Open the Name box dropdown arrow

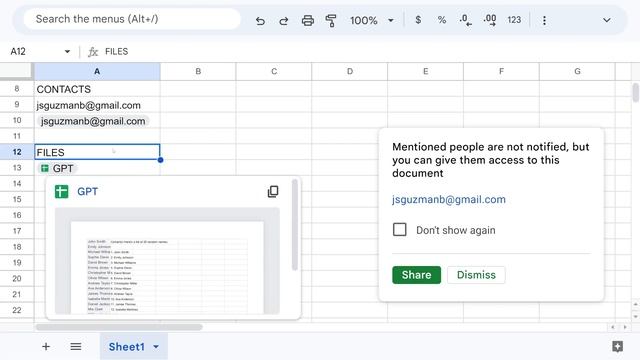pyautogui.click(x=67, y=51)
